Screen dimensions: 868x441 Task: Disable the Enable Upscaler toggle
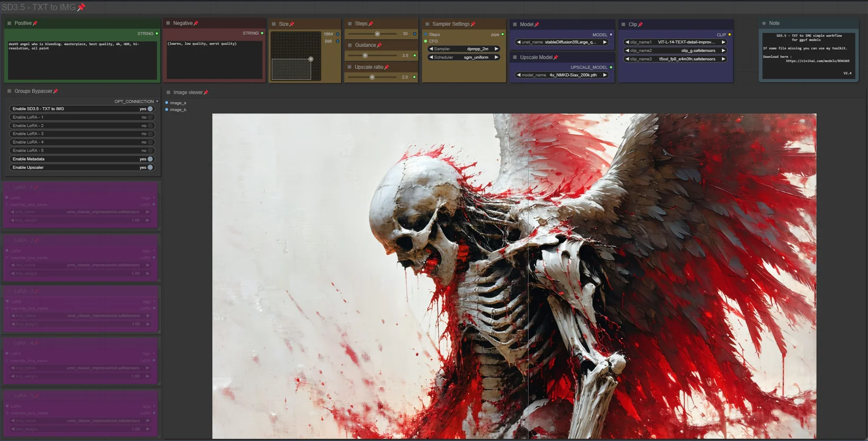pyautogui.click(x=150, y=168)
